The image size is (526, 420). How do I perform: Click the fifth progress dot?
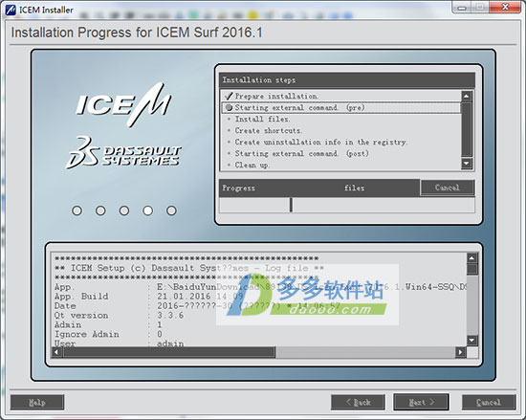click(x=171, y=210)
